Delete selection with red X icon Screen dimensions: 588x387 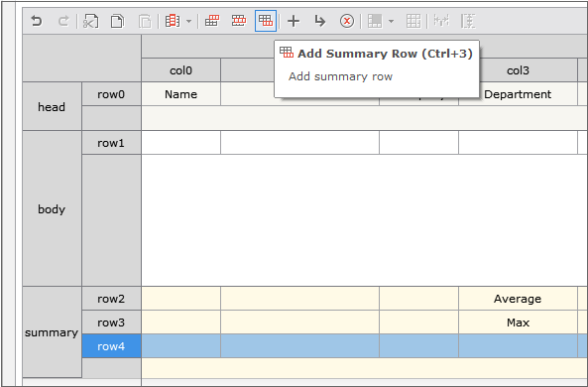[347, 21]
